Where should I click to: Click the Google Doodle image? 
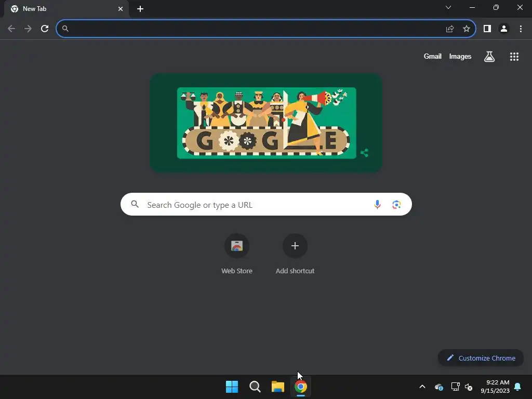tap(267, 123)
